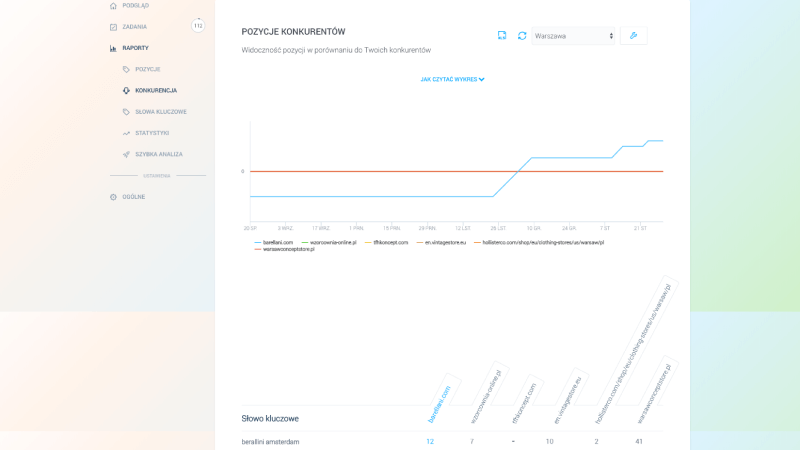Click the Szybka analiza rocket icon
This screenshot has width=800, height=450.
point(126,154)
